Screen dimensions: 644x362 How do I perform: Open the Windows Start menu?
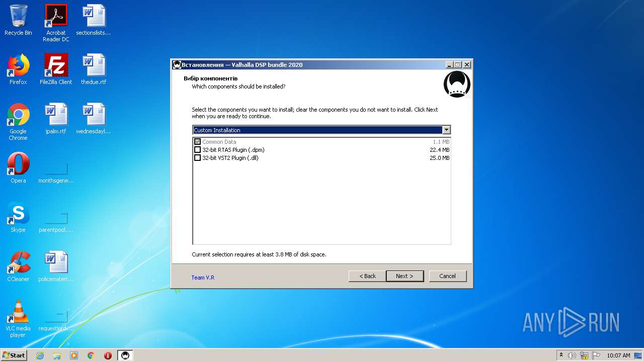[x=14, y=355]
